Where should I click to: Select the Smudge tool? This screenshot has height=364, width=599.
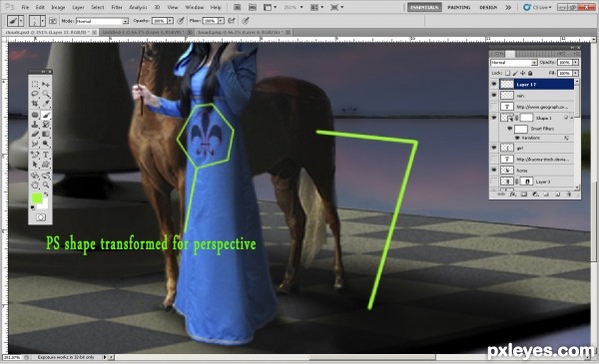[x=35, y=144]
